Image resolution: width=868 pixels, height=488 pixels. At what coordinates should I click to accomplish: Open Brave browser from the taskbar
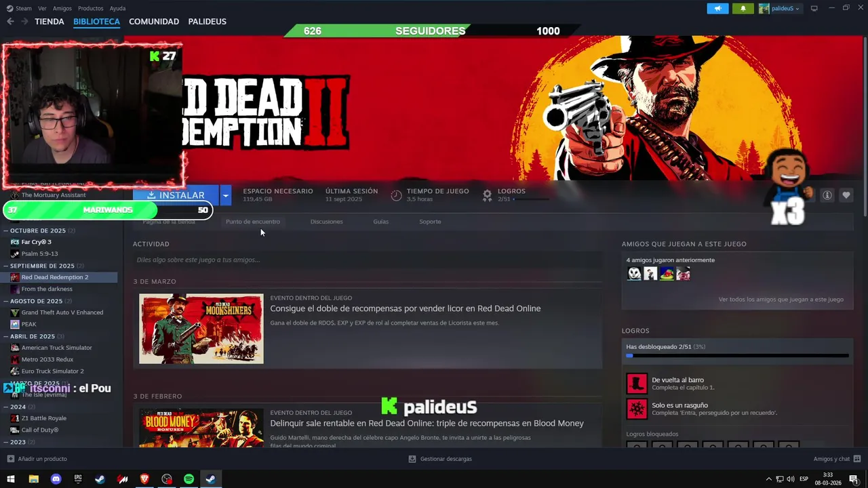click(144, 479)
